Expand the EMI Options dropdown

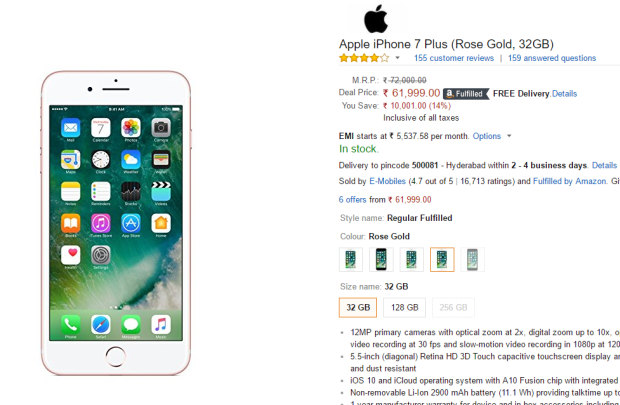click(x=487, y=136)
